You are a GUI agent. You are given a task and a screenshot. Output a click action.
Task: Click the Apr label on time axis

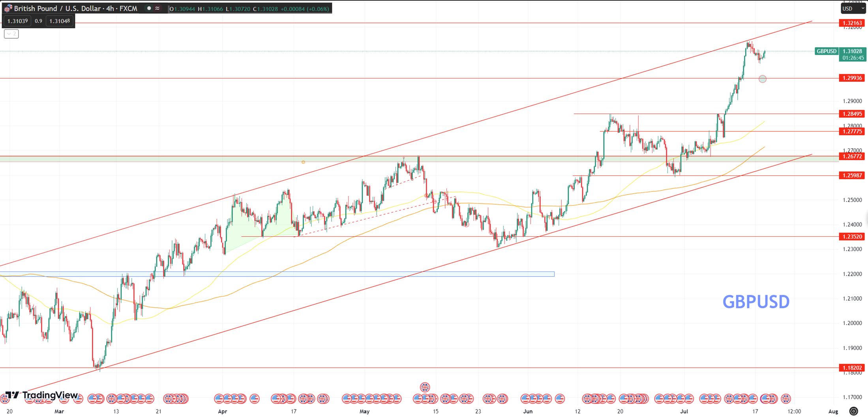(222, 411)
